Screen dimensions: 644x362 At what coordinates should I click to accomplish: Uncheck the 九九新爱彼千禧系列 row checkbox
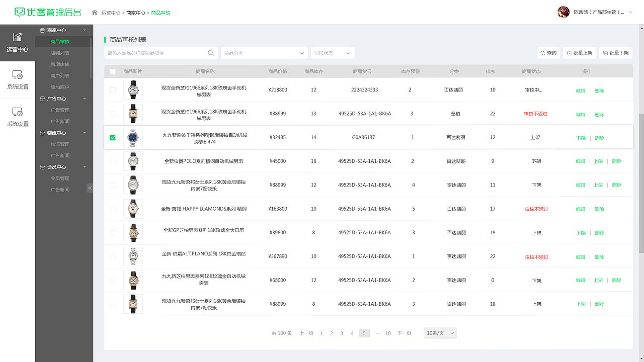click(x=113, y=137)
